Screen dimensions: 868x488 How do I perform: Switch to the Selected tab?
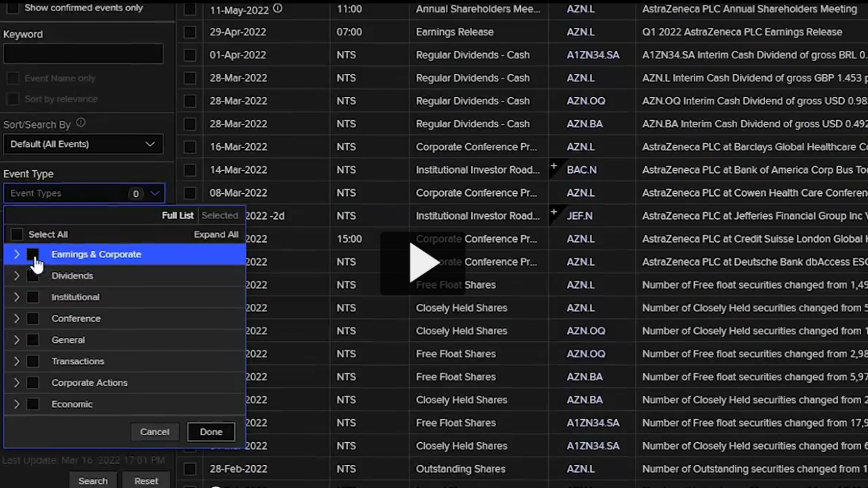[x=220, y=215]
